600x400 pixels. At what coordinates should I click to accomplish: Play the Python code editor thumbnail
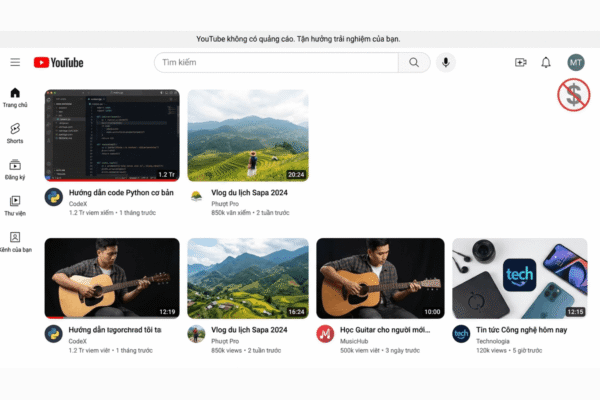(x=112, y=135)
